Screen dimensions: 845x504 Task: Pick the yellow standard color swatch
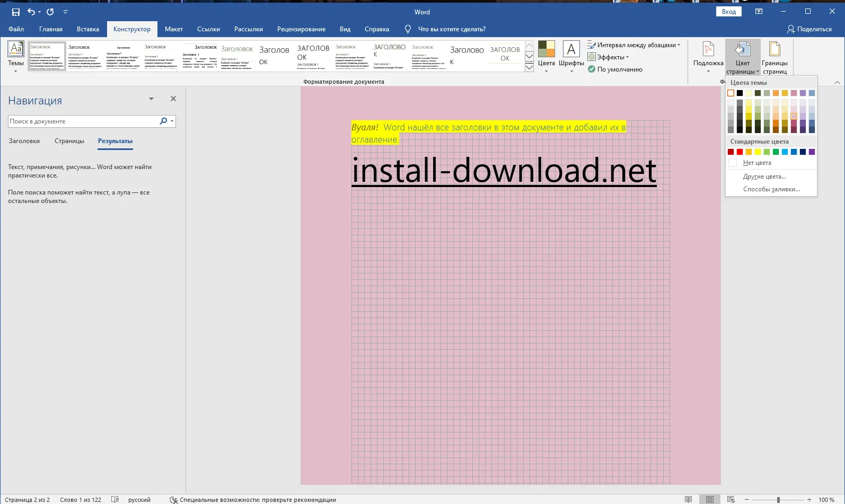point(758,152)
